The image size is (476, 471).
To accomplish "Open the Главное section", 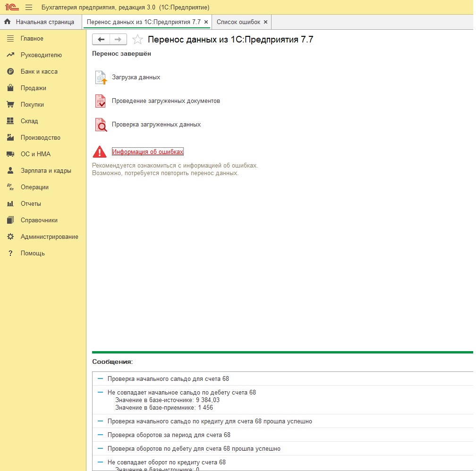I will point(32,39).
